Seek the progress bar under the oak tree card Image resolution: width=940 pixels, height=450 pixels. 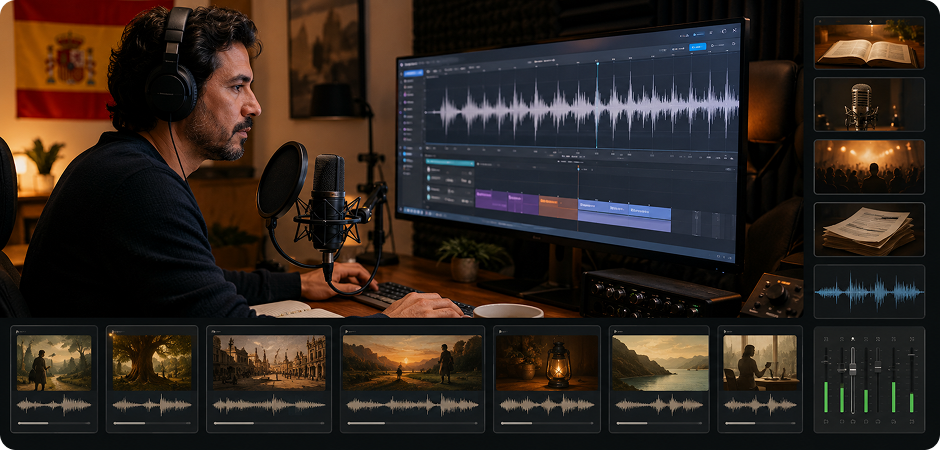click(152, 423)
